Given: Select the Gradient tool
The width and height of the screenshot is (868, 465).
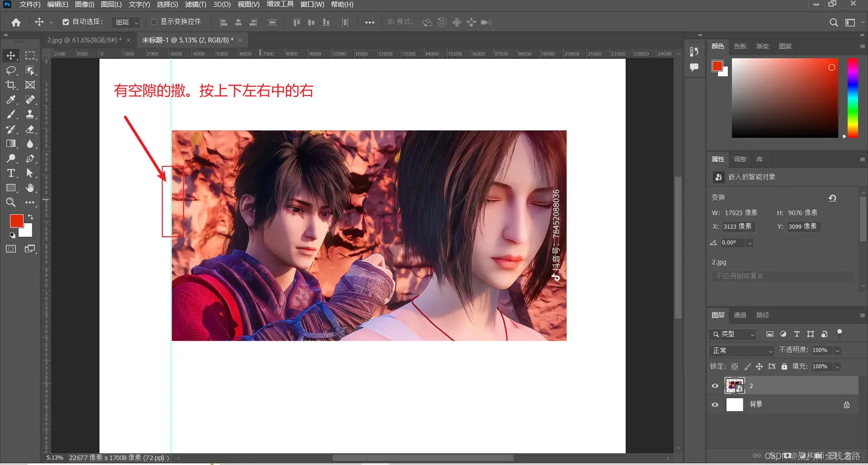Looking at the screenshot, I should [11, 144].
